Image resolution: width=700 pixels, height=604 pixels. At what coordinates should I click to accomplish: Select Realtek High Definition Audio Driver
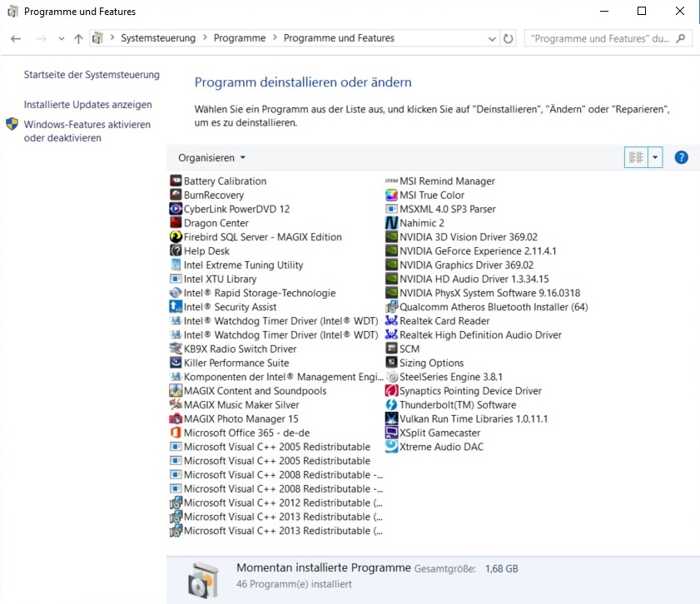pyautogui.click(x=480, y=334)
